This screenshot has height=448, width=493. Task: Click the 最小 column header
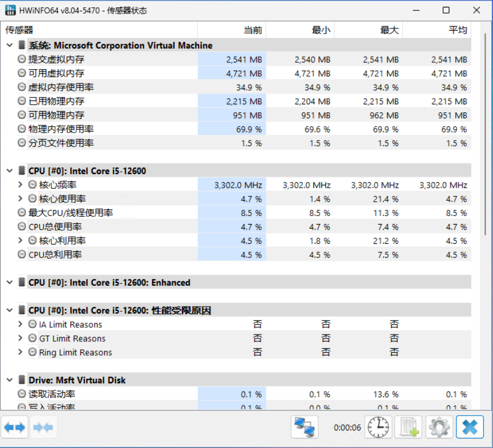point(300,30)
